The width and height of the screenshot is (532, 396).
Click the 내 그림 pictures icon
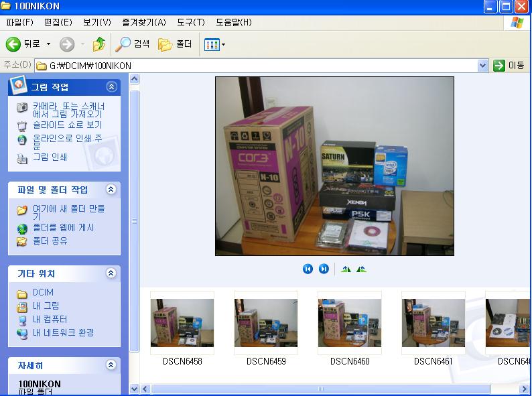pyautogui.click(x=22, y=307)
